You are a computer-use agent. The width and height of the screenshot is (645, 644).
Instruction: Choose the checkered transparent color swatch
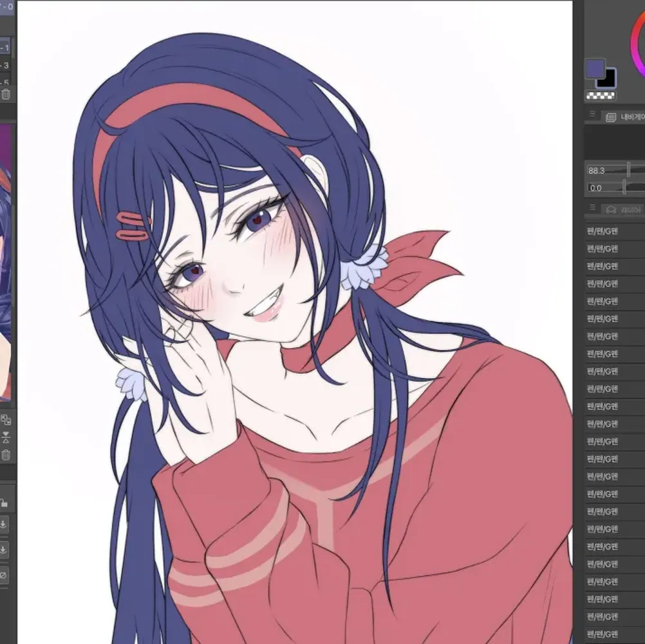(600, 96)
